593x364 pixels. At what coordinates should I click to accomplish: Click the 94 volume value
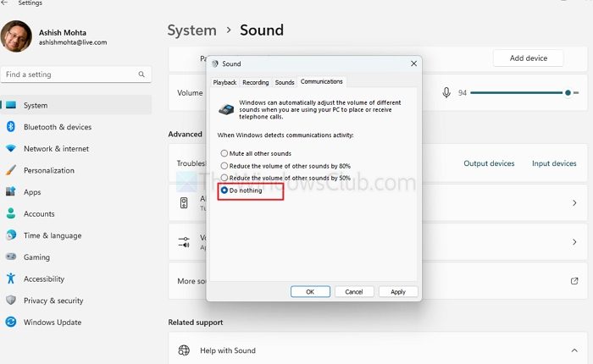[463, 92]
